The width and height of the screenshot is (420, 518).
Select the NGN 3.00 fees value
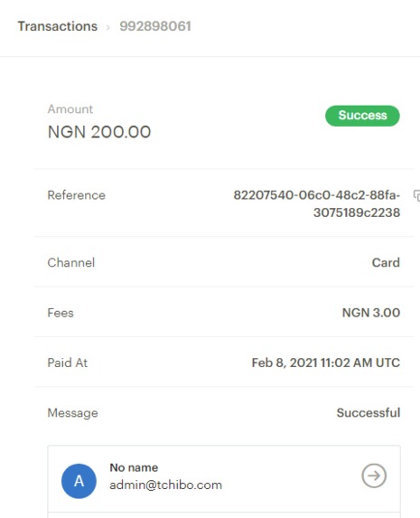point(371,313)
